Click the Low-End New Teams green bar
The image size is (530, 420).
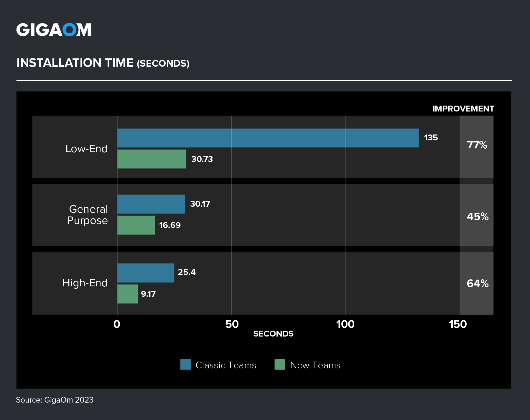[152, 159]
